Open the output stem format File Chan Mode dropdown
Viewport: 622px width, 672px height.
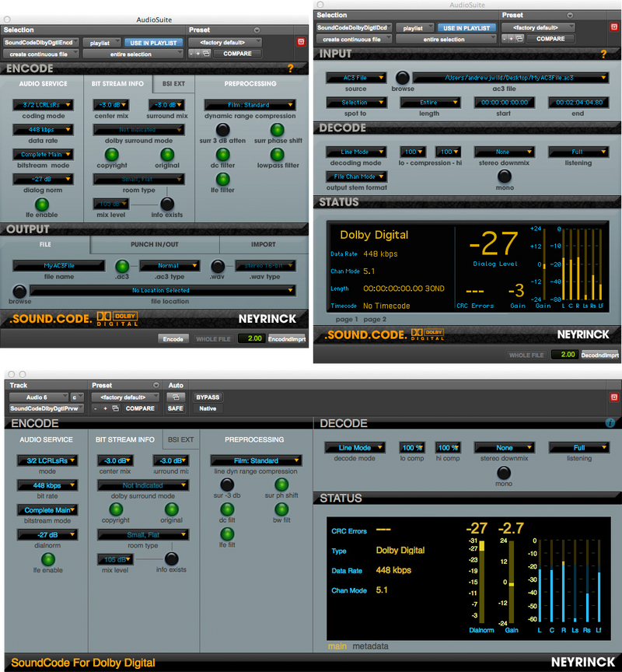pos(356,177)
